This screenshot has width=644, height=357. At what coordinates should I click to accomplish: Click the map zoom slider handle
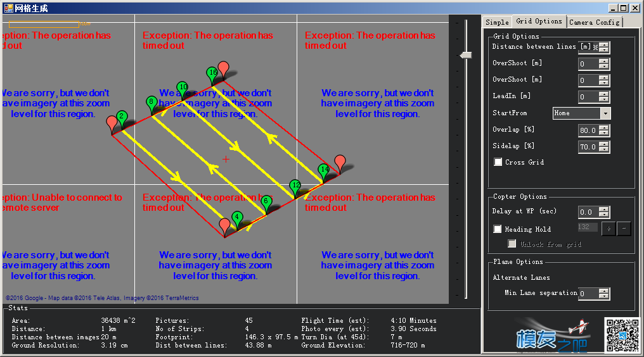point(465,55)
